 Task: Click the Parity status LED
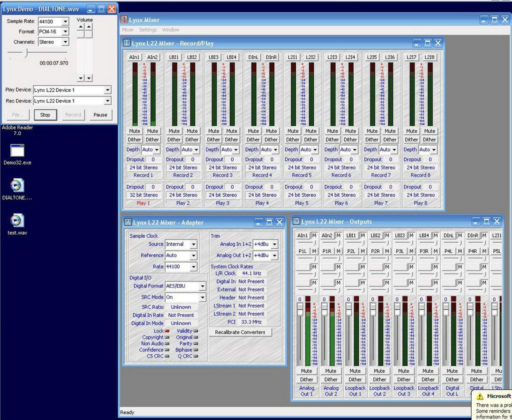[195, 343]
